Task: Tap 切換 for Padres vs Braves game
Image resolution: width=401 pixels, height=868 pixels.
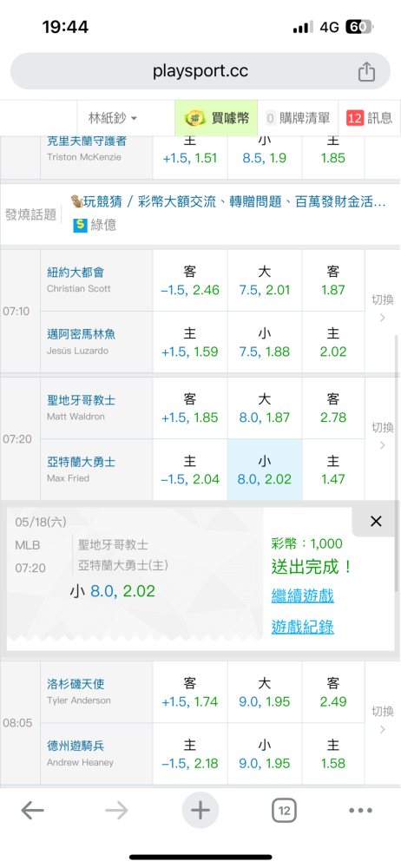Action: point(382,436)
